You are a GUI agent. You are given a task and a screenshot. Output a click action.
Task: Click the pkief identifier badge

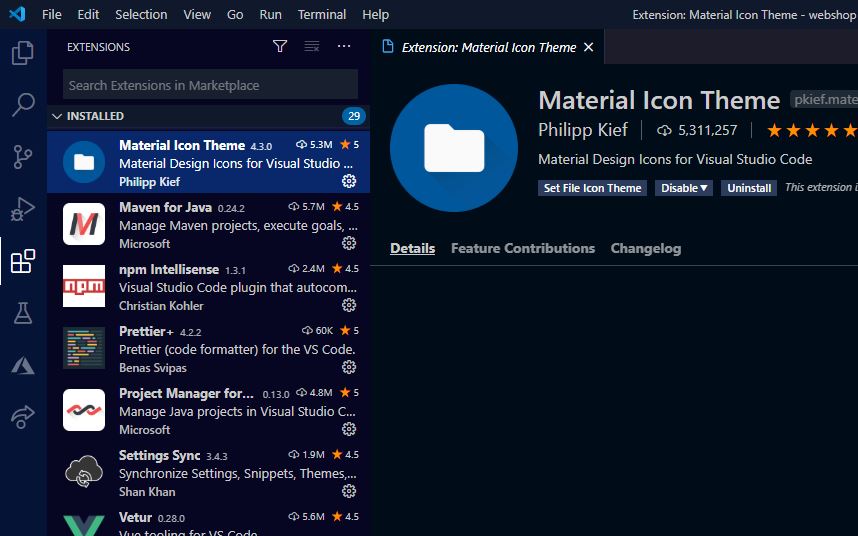[824, 100]
